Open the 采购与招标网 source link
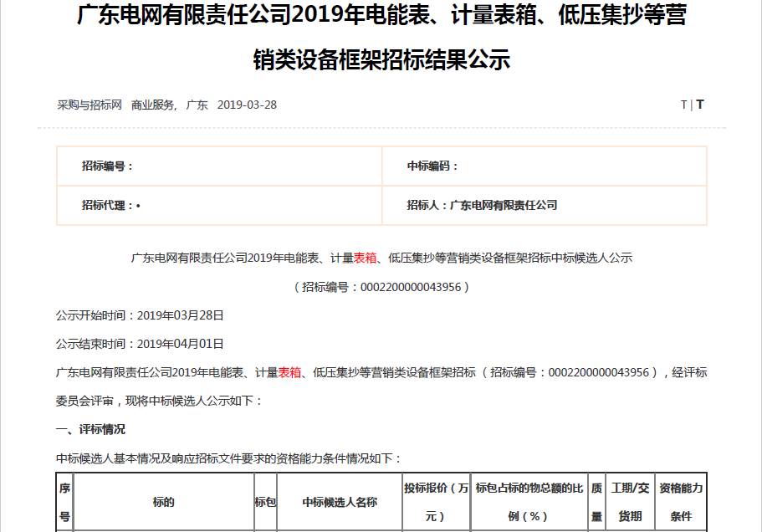This screenshot has width=762, height=532. (89, 105)
